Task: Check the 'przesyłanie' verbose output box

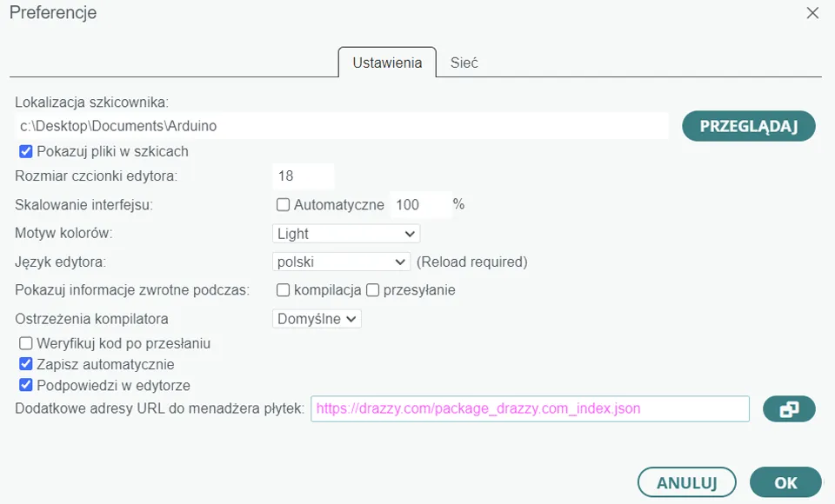Action: (x=372, y=289)
